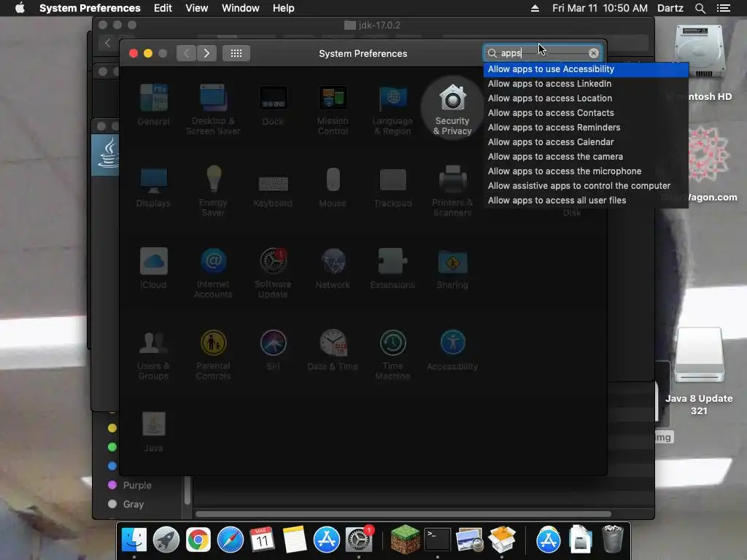
Task: Open Minecraft from the Dock
Action: (x=405, y=539)
